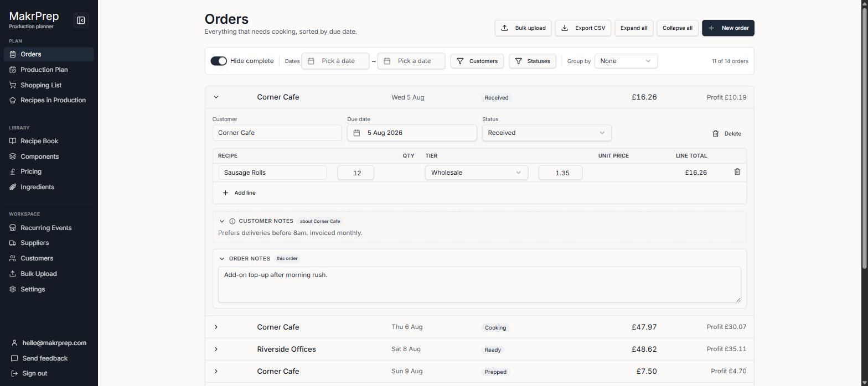This screenshot has width=868, height=386.
Task: Click Export CSV button
Action: [583, 28]
